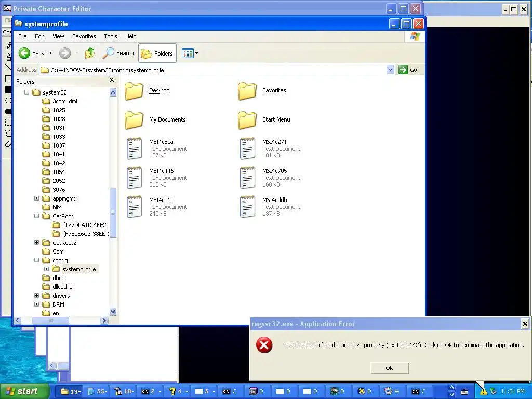The width and height of the screenshot is (532, 399).
Task: Select the {127D0A1D-4EF2- folder in tree
Action: (81, 224)
